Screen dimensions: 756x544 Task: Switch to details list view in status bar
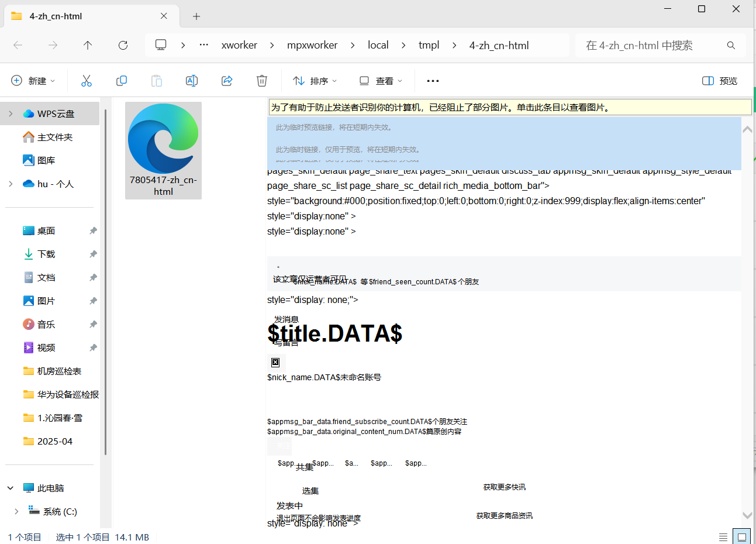click(723, 537)
